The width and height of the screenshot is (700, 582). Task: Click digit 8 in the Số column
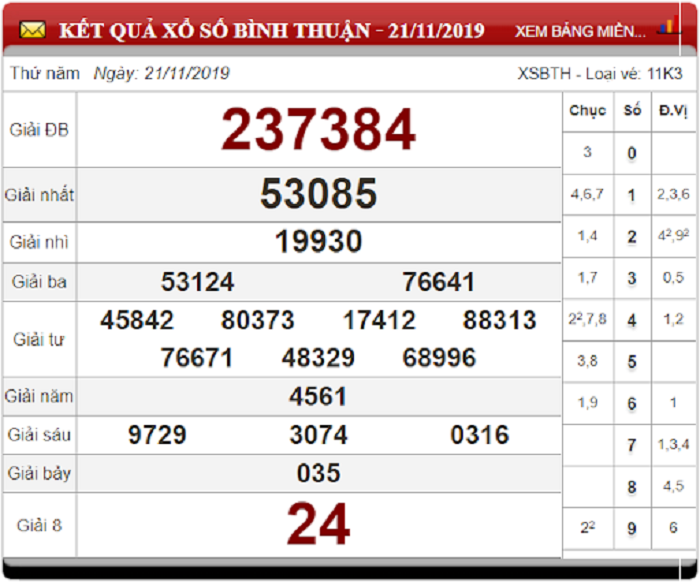coord(632,487)
